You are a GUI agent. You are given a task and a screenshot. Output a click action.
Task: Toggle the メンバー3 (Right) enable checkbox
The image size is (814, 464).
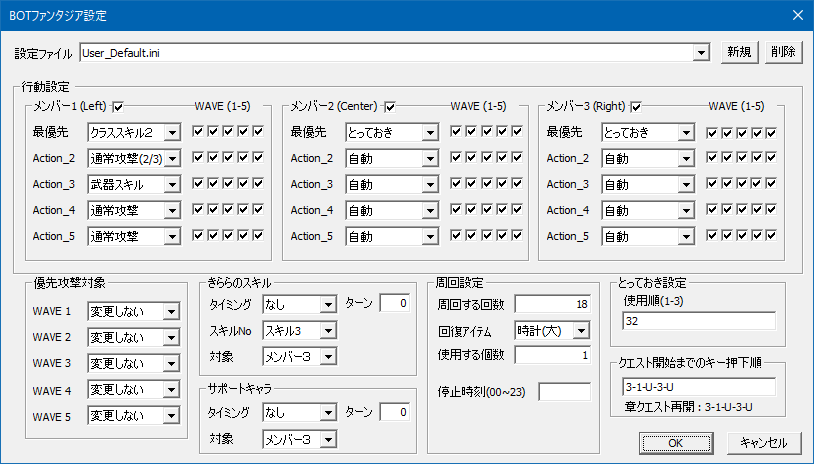point(636,107)
